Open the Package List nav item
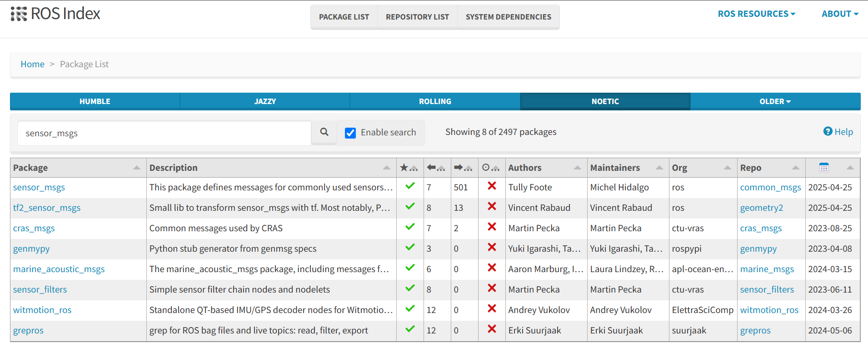The width and height of the screenshot is (868, 353). (344, 17)
